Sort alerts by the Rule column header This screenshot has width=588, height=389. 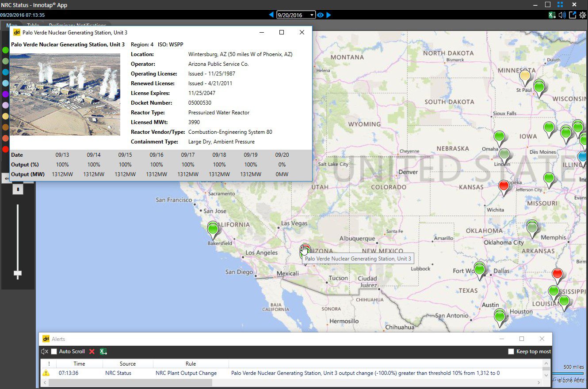click(x=191, y=364)
